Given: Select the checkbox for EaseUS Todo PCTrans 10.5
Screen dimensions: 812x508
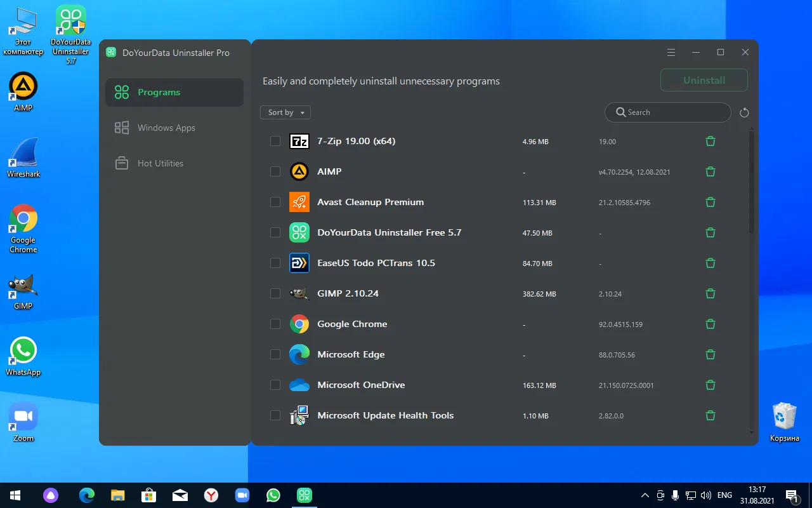Looking at the screenshot, I should pyautogui.click(x=275, y=263).
